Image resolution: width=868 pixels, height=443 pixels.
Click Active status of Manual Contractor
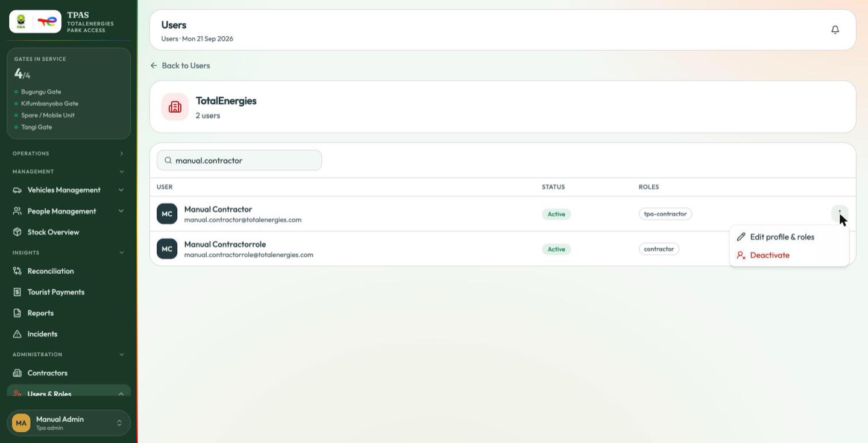click(x=556, y=214)
